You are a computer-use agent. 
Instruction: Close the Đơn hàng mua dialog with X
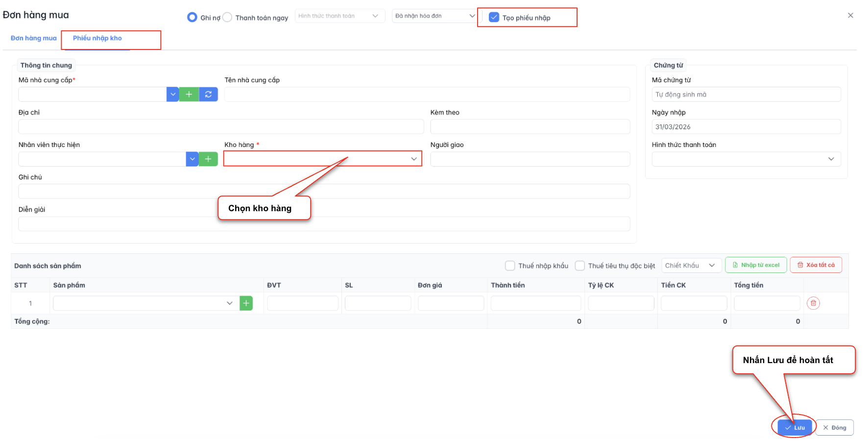pos(850,16)
